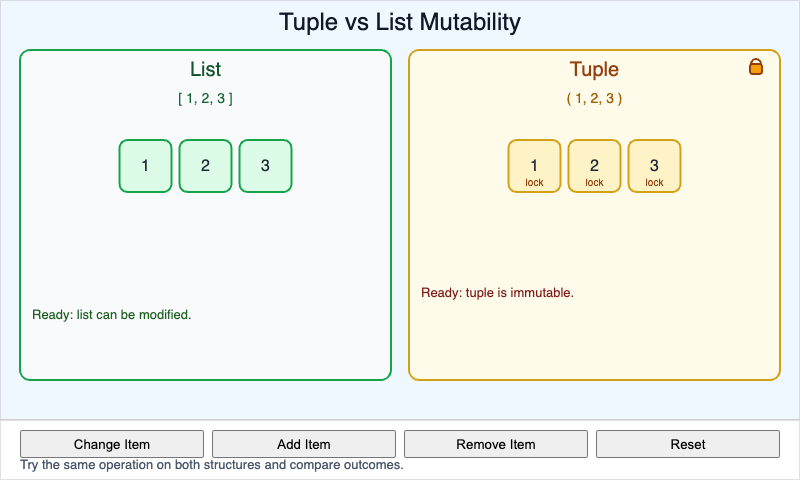Click the hint text below the buttons

point(211,465)
